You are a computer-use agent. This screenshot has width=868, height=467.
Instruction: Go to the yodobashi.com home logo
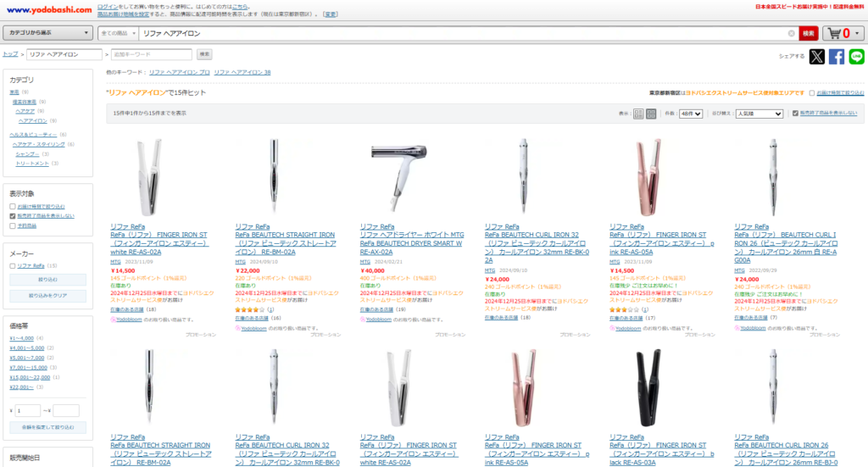(x=49, y=9)
